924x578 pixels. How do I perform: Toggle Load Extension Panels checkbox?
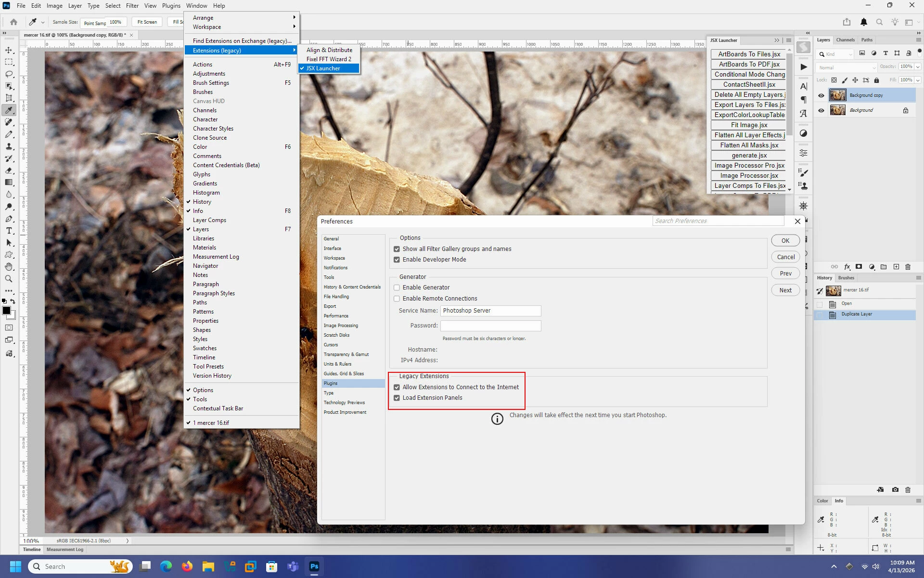397,398
